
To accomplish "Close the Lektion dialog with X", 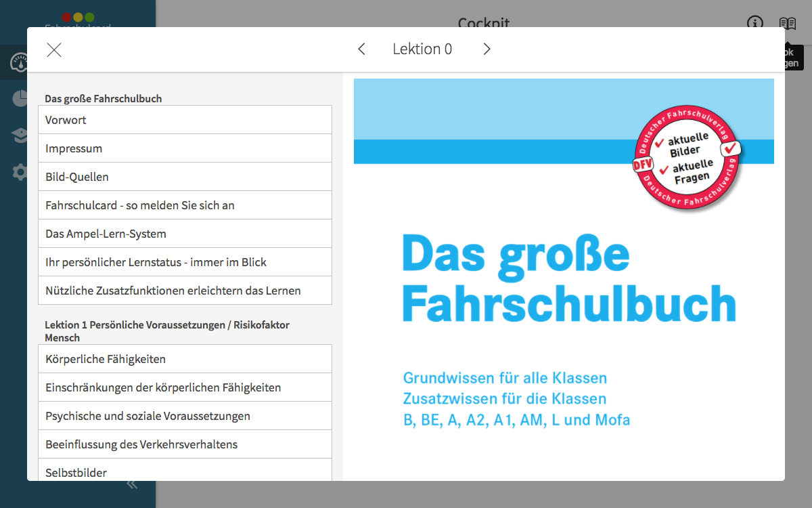I will click(x=54, y=49).
